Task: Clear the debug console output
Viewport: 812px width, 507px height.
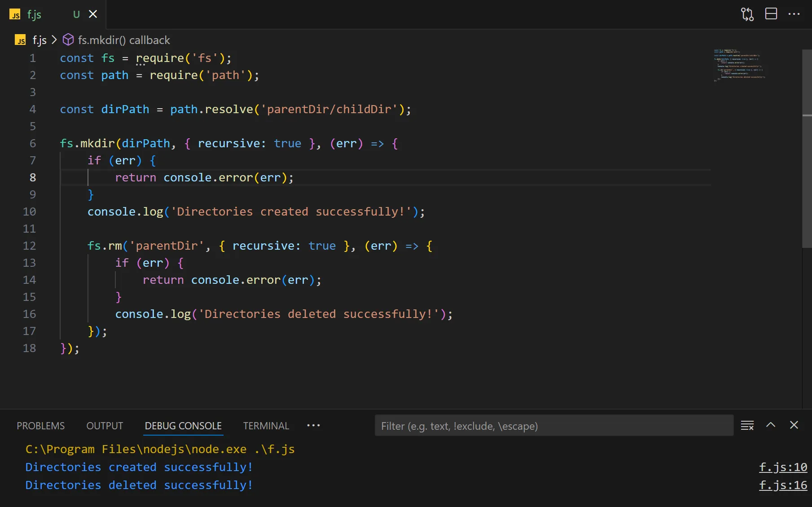Action: (x=747, y=425)
